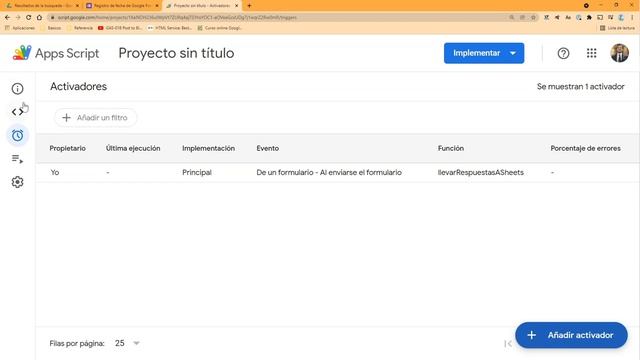Reload the page with the refresh icon
The image size is (640, 360).
(x=29, y=18)
